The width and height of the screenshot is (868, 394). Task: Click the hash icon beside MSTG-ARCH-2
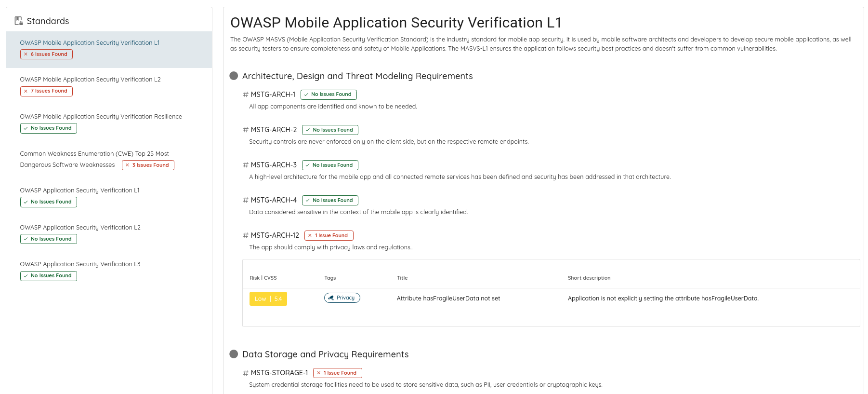[x=246, y=130]
